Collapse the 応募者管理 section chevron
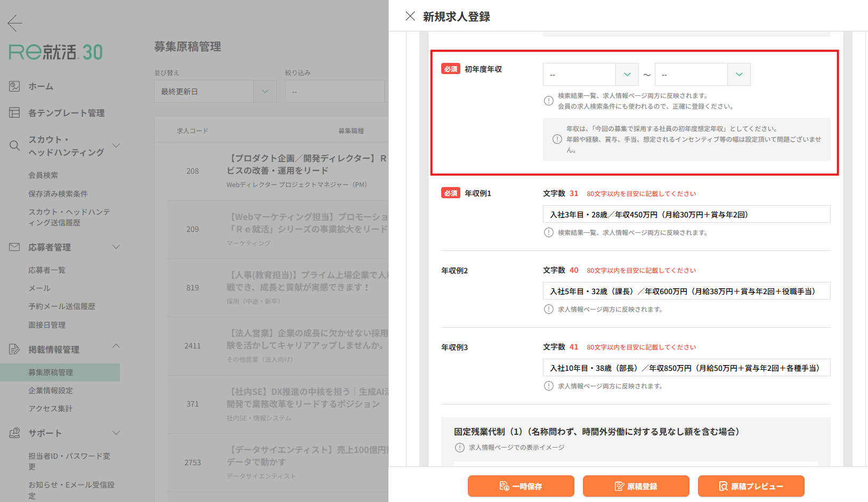Viewport: 868px width, 502px height. pos(116,247)
